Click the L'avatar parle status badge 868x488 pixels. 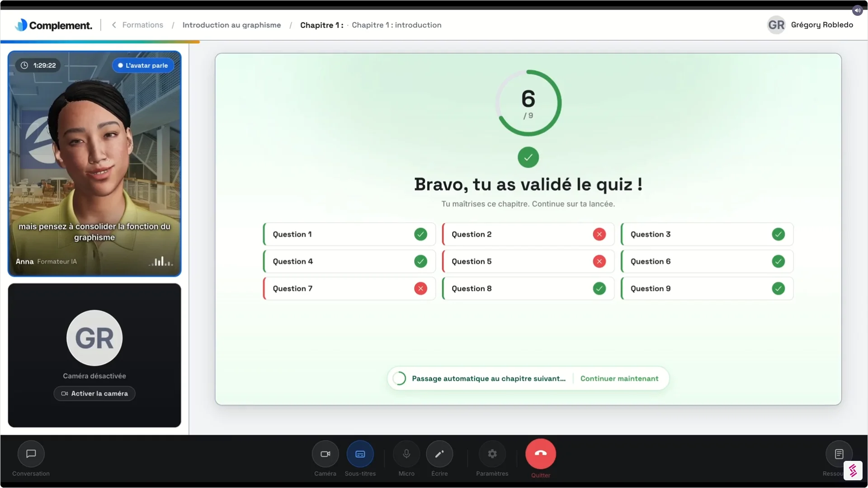pyautogui.click(x=143, y=66)
